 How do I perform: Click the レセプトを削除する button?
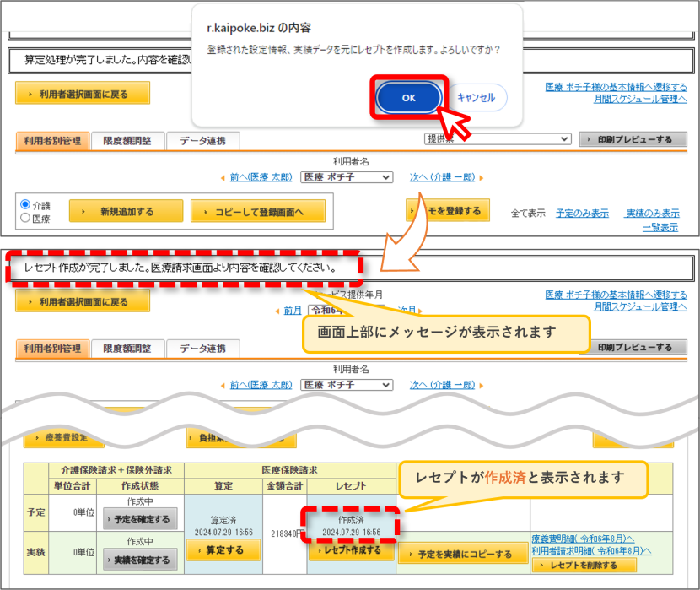pyautogui.click(x=584, y=565)
